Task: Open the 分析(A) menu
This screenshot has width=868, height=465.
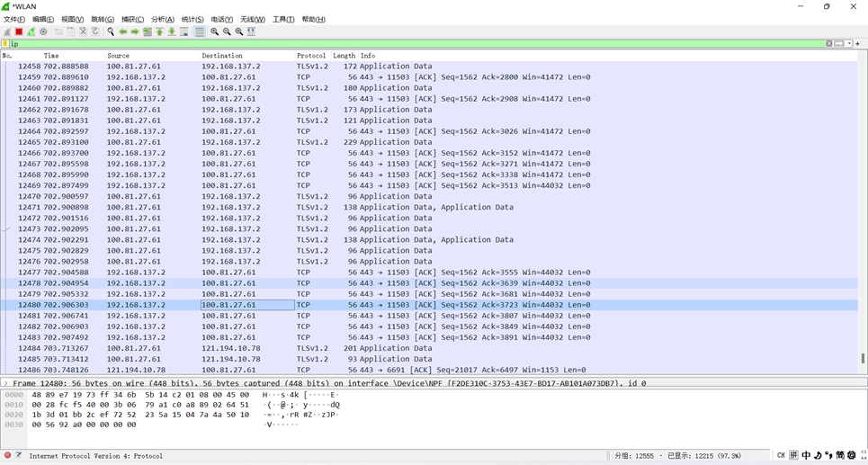Action: pos(163,20)
